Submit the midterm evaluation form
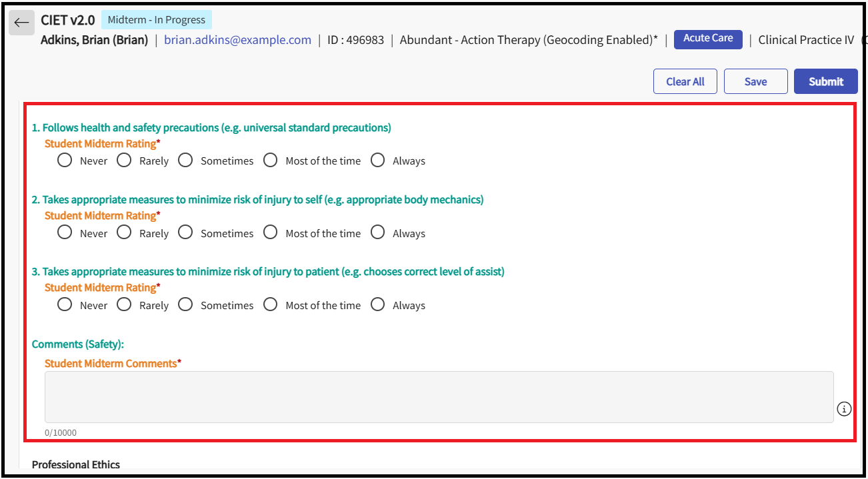868x479 pixels. [825, 81]
